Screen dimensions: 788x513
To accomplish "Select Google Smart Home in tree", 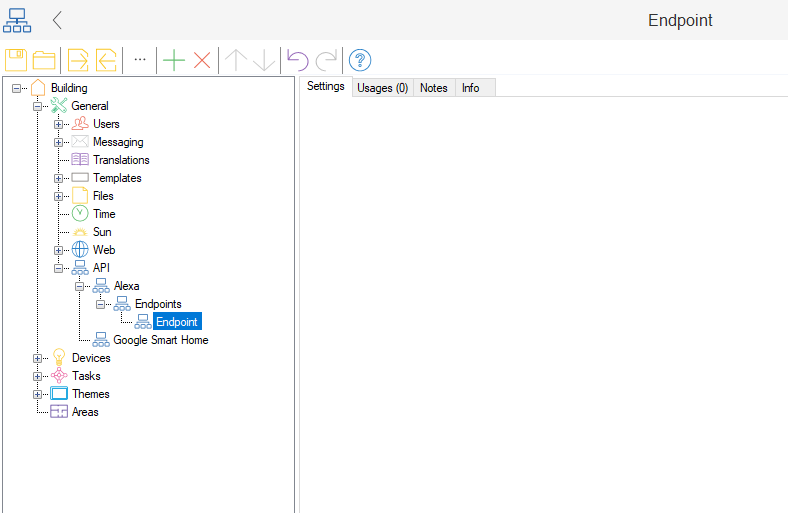I will [x=160, y=340].
